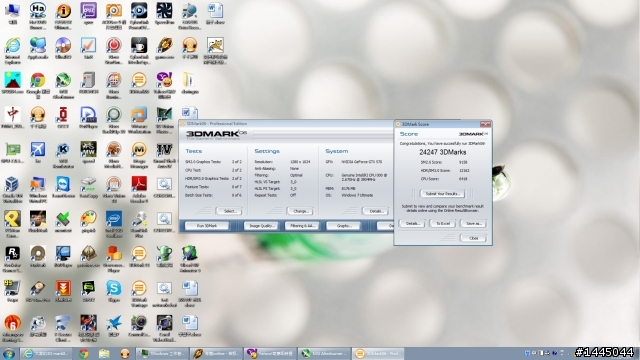640x360 pixels.
Task: Click Change under the Settings section
Action: coord(300,211)
